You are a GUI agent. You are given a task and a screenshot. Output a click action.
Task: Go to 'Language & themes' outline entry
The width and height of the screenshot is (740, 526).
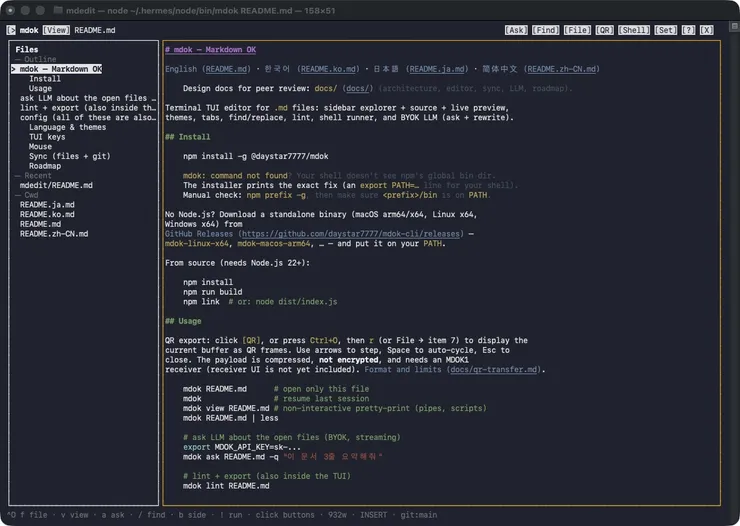pos(67,127)
